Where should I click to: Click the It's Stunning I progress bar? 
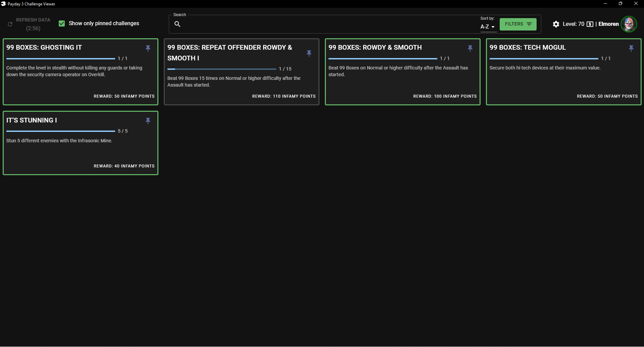[61, 131]
